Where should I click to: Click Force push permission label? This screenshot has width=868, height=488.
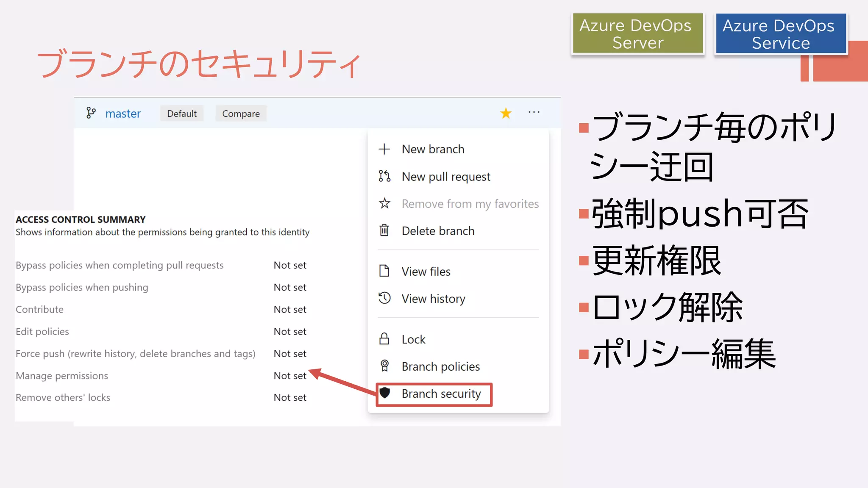pyautogui.click(x=136, y=354)
